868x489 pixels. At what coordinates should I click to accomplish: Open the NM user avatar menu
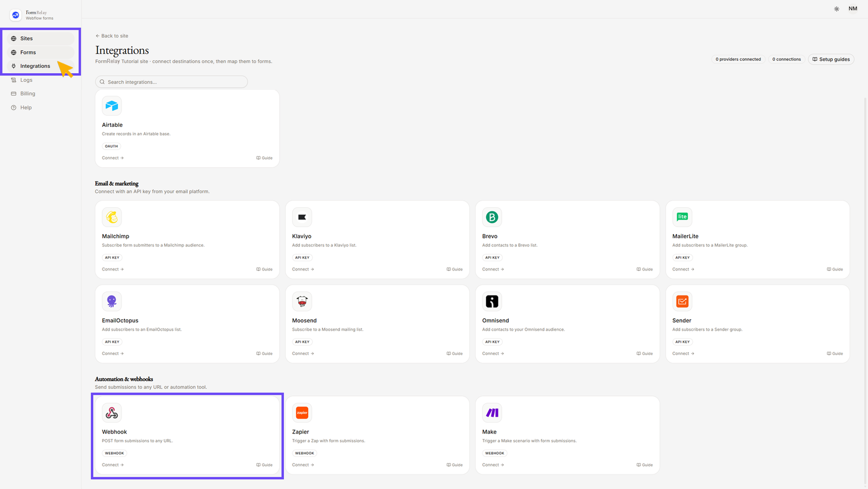coord(853,9)
